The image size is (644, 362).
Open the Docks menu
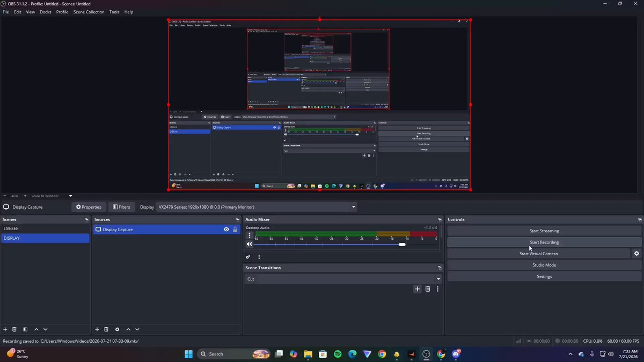(x=46, y=12)
